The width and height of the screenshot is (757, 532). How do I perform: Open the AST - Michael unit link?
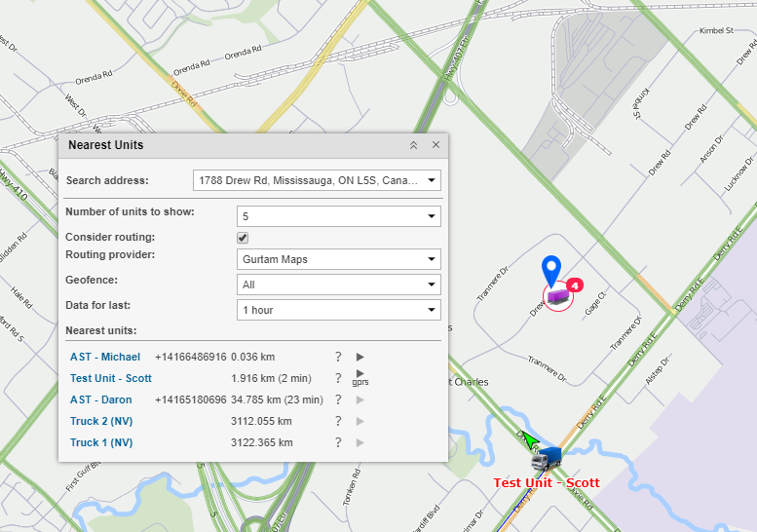point(105,358)
